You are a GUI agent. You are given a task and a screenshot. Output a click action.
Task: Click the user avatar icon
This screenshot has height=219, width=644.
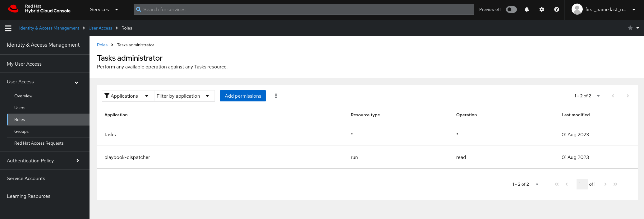pyautogui.click(x=577, y=9)
